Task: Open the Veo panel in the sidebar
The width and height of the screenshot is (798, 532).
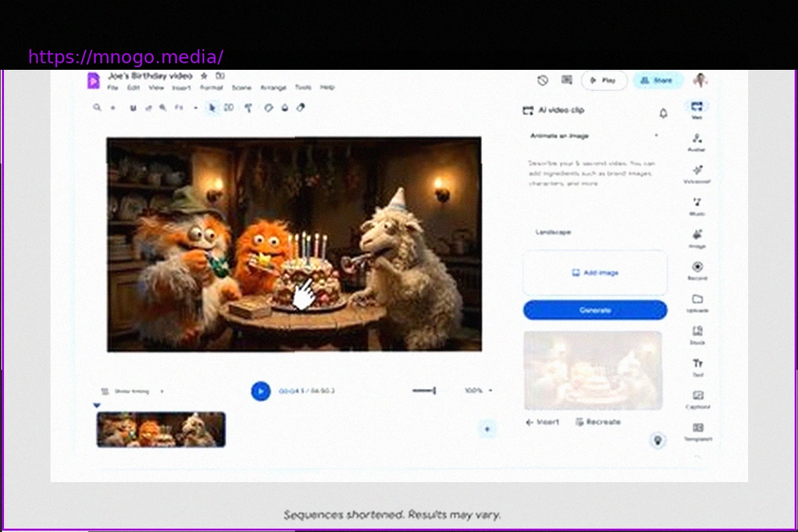Action: 696,109
